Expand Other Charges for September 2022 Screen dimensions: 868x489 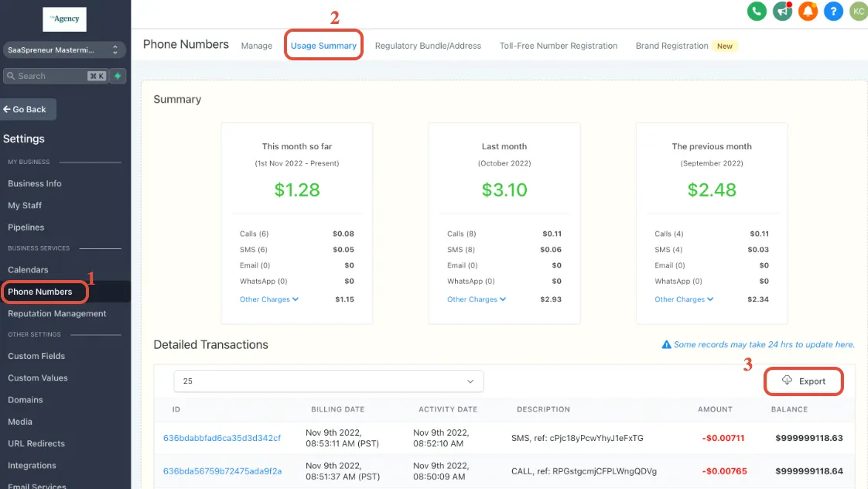684,299
